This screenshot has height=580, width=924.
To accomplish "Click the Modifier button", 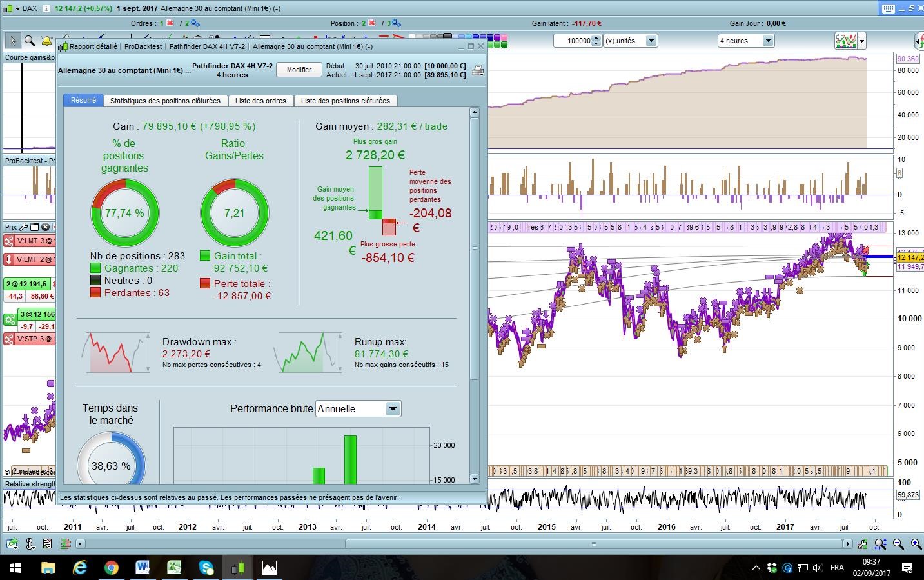I will tap(299, 70).
